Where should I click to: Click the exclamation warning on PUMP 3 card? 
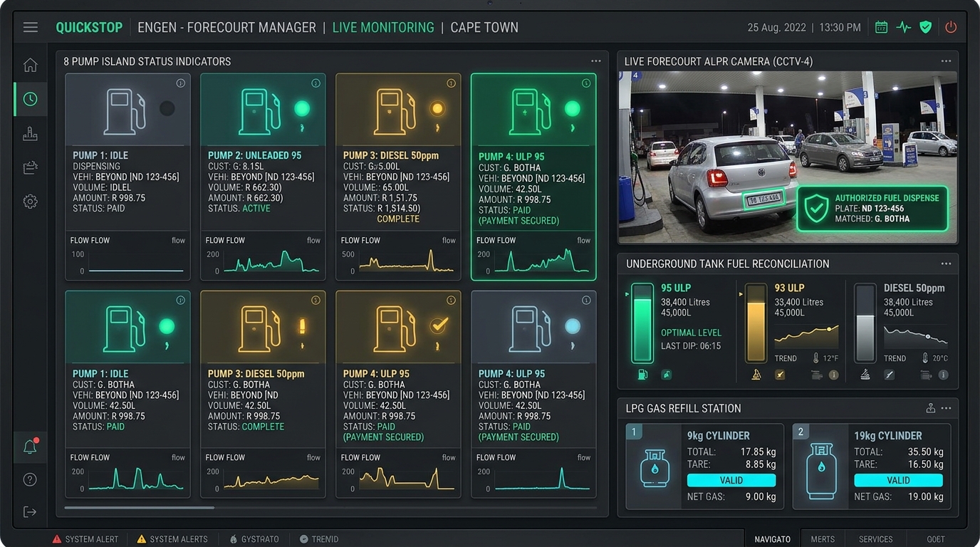click(x=302, y=326)
